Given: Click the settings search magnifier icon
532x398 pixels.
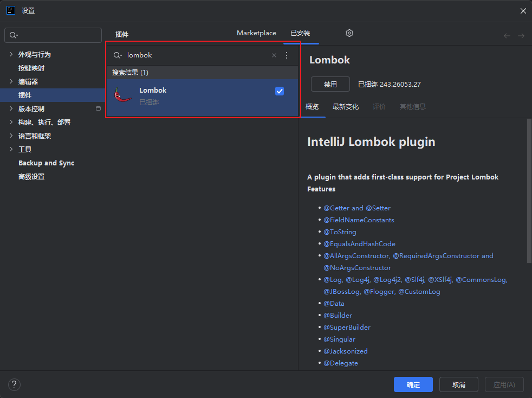Looking at the screenshot, I should [14, 35].
